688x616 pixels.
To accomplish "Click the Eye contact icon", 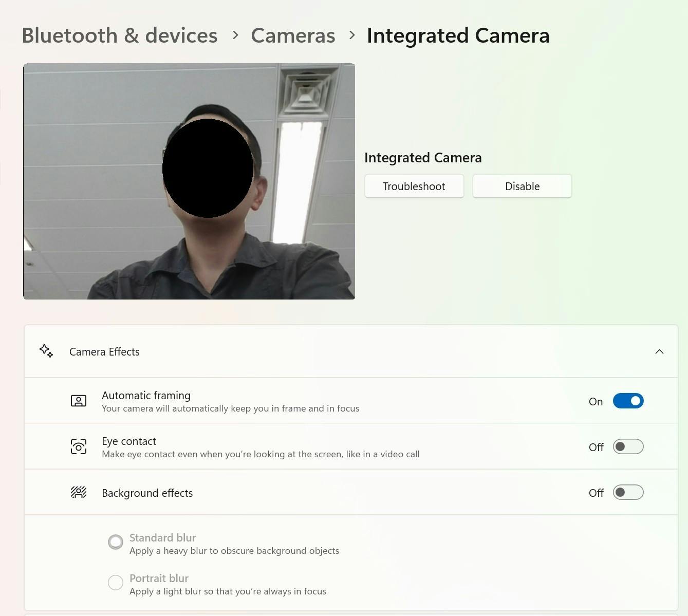I will point(79,446).
